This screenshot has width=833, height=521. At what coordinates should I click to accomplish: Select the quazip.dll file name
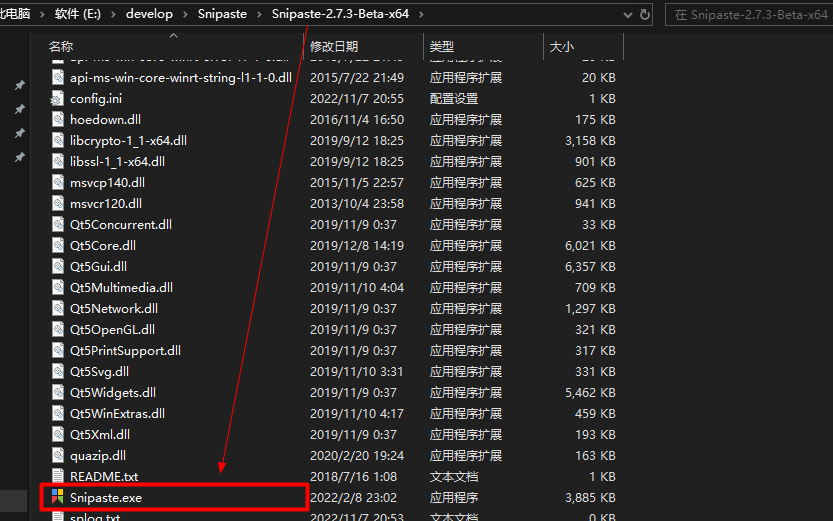pyautogui.click(x=98, y=455)
